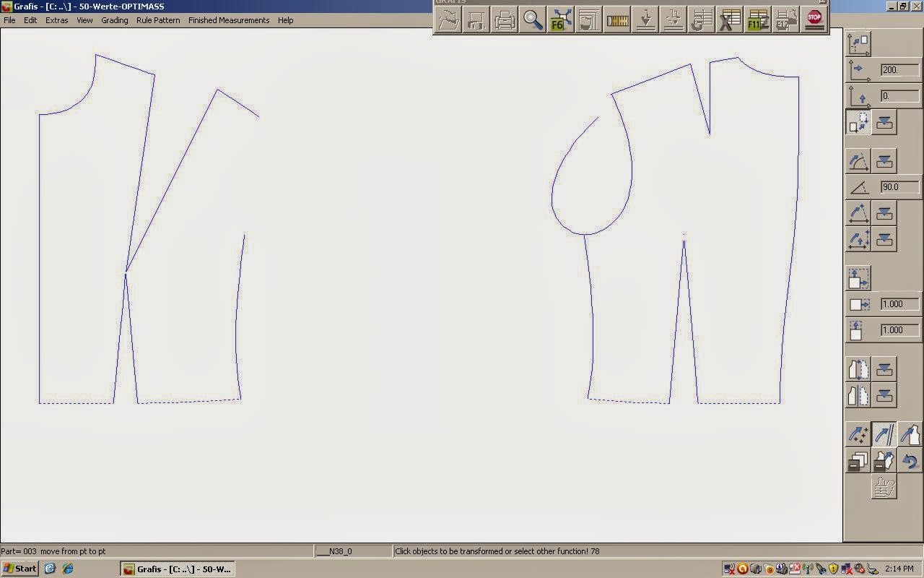Open pattern via the folder toolbar icon
The image size is (924, 578).
click(448, 20)
